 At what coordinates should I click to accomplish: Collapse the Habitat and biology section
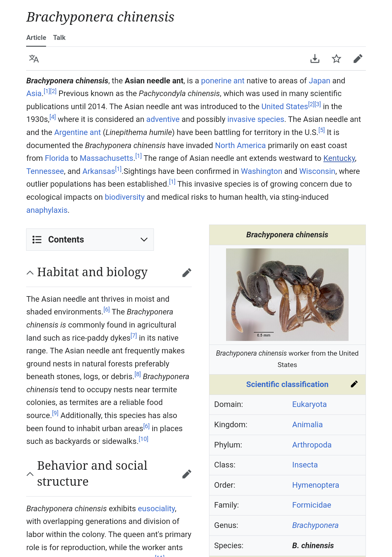[30, 273]
